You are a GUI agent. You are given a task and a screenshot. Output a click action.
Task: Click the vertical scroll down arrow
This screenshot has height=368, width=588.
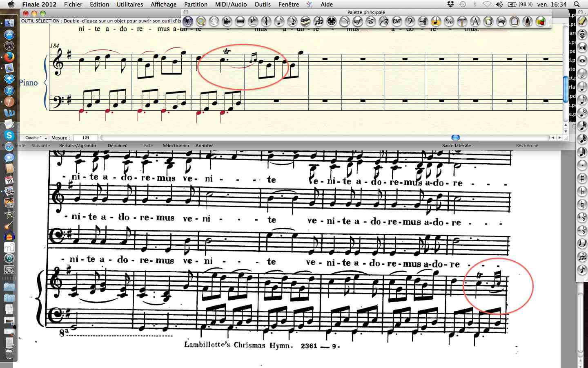point(566,132)
